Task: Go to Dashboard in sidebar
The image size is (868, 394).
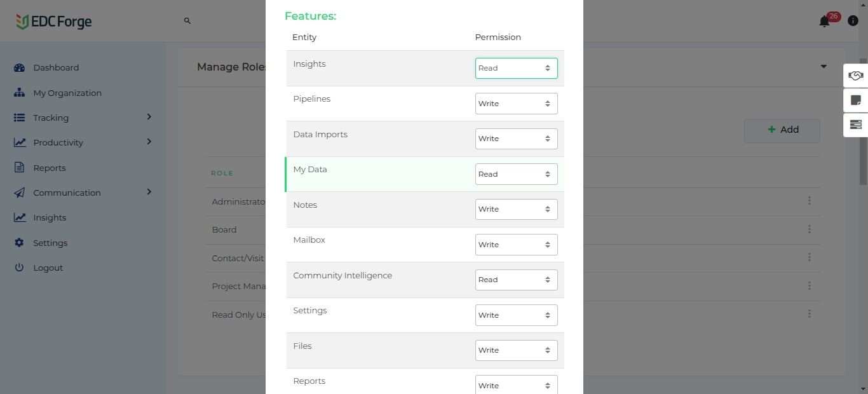Action: coord(56,68)
